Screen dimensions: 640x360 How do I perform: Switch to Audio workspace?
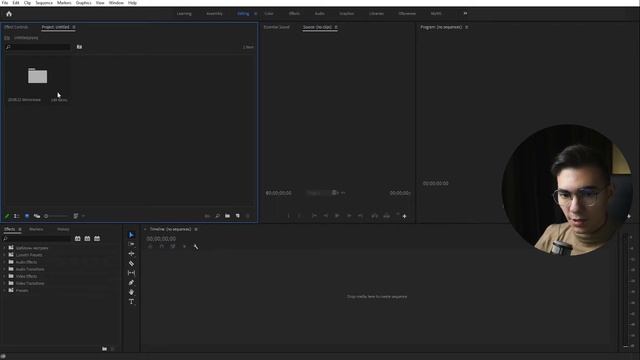click(320, 13)
